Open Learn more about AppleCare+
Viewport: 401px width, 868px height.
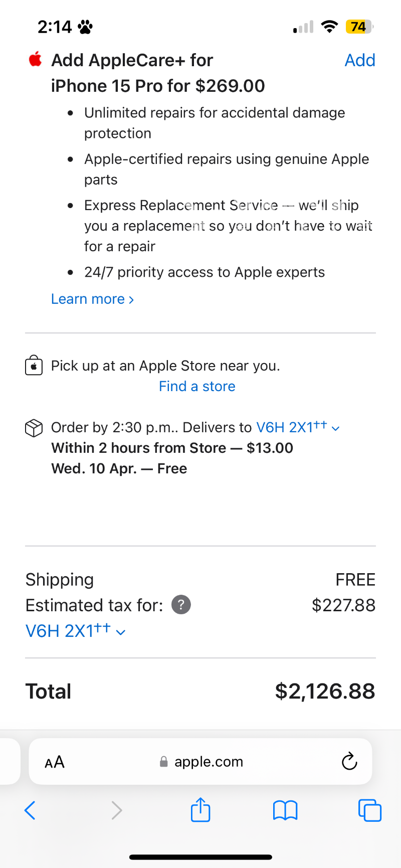(x=92, y=299)
